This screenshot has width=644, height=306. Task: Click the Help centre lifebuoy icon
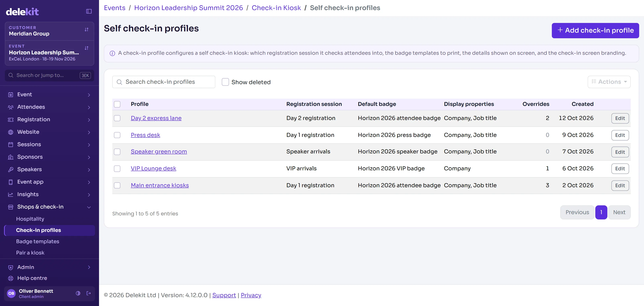(10, 278)
